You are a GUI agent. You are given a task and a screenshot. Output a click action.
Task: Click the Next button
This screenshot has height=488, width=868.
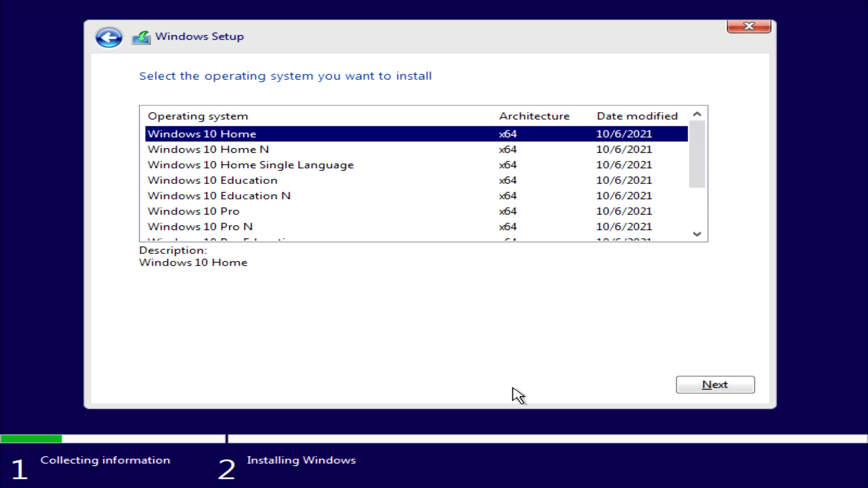pos(715,385)
